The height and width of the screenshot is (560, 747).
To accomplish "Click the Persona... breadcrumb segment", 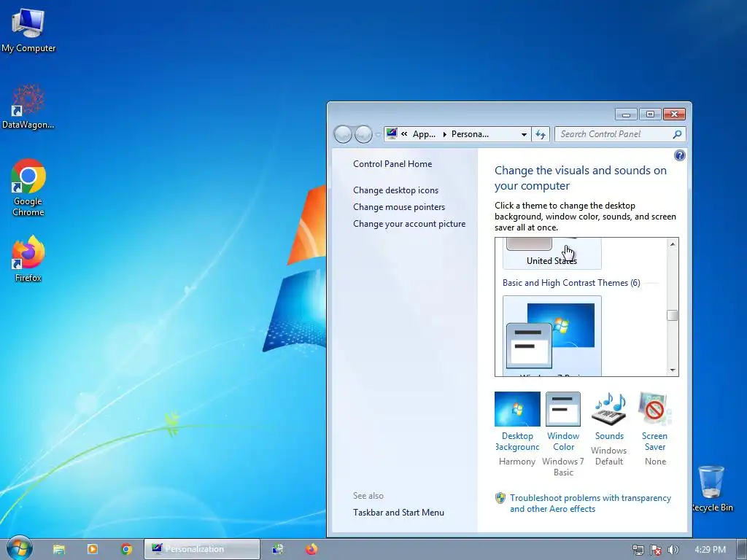I will click(x=470, y=134).
